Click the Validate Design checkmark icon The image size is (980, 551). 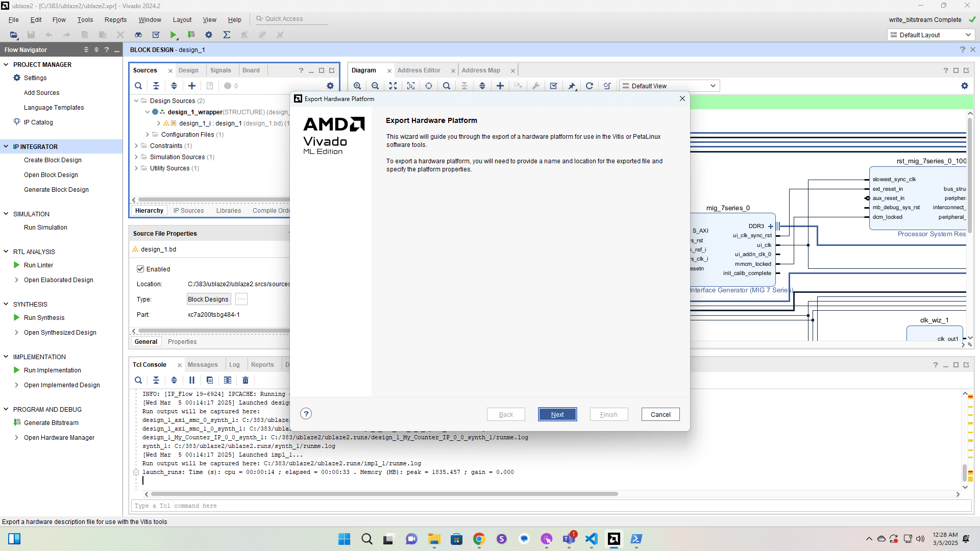(x=553, y=86)
